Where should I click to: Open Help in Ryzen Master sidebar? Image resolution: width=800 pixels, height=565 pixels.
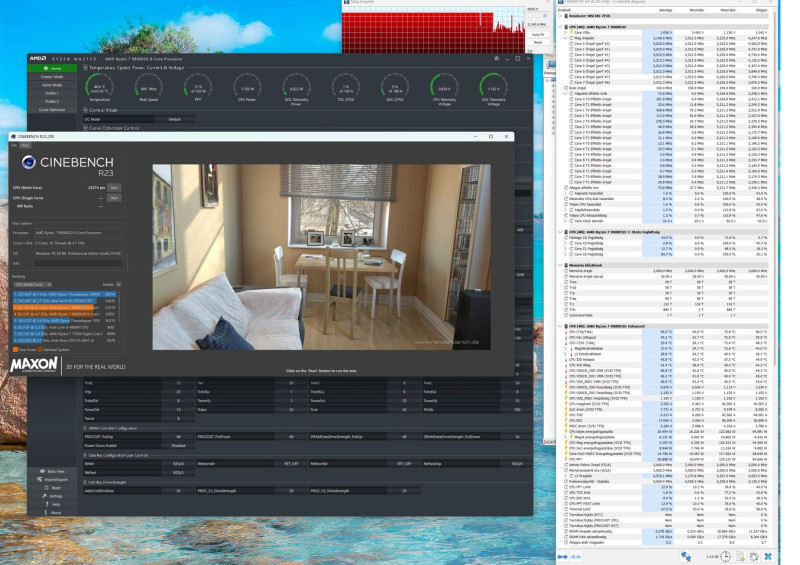pyautogui.click(x=52, y=504)
